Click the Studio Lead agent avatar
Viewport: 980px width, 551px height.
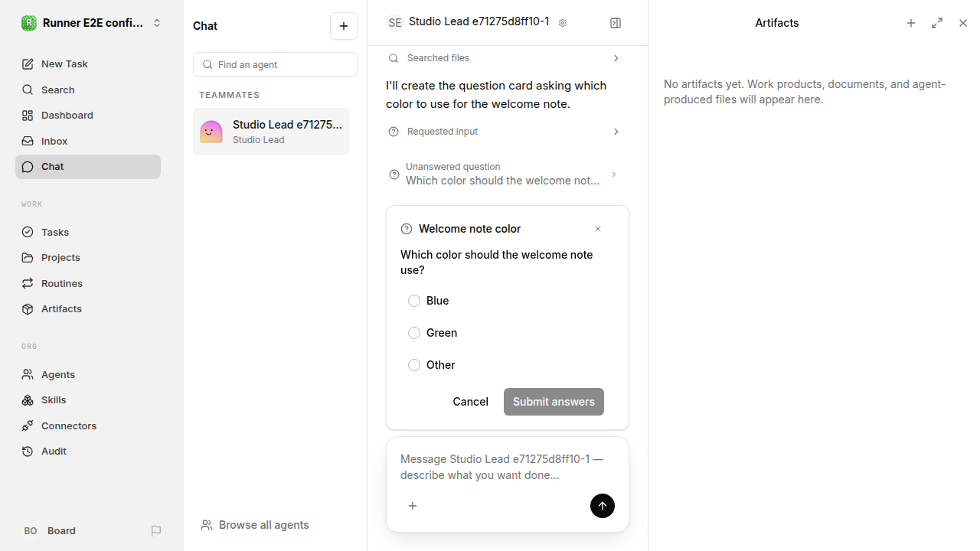point(211,132)
